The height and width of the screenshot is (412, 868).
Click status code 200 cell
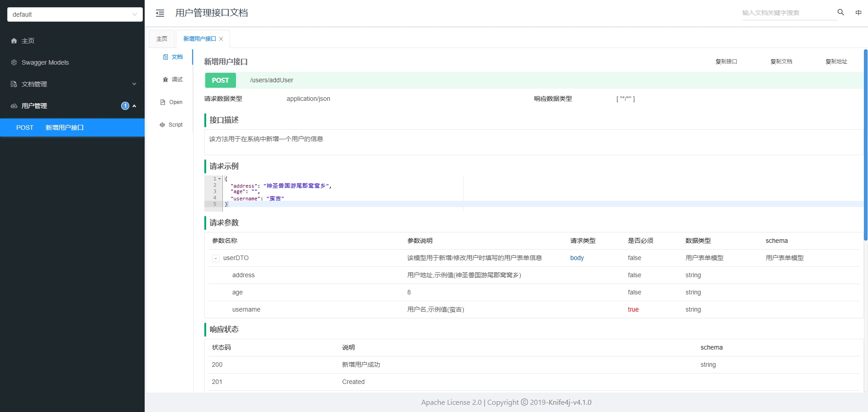point(217,365)
